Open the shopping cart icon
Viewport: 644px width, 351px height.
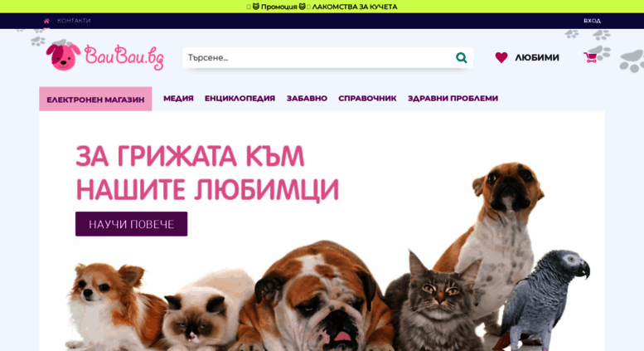click(590, 57)
